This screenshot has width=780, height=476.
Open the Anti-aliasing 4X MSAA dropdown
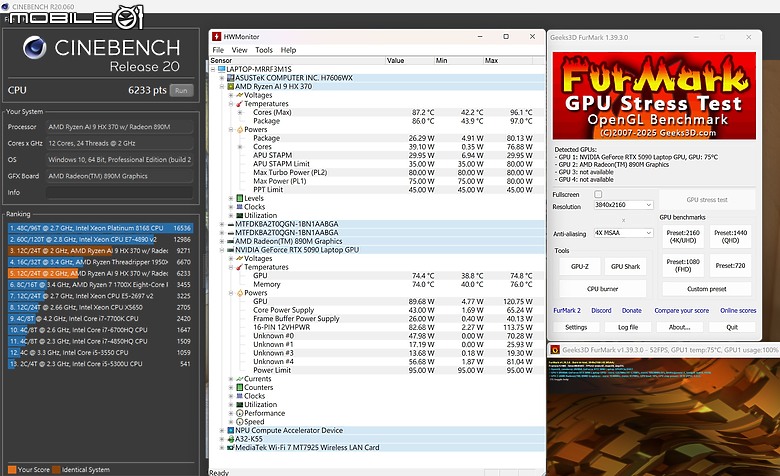click(623, 233)
